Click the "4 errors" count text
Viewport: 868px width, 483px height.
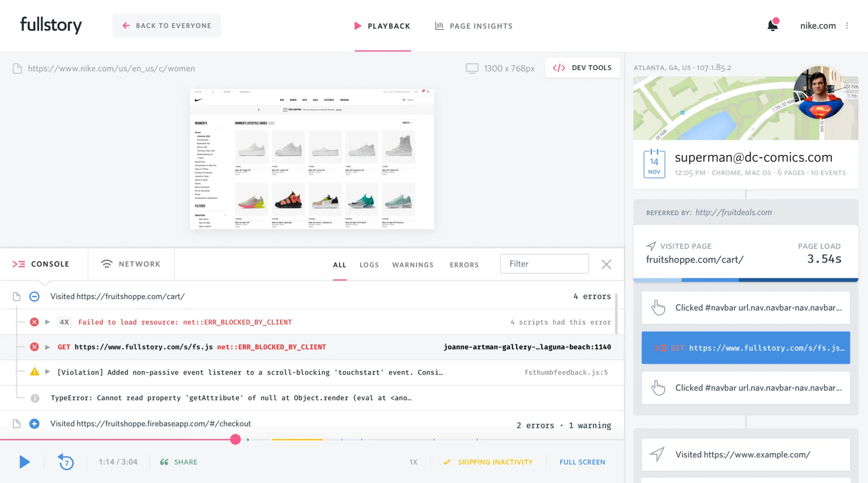pos(592,296)
